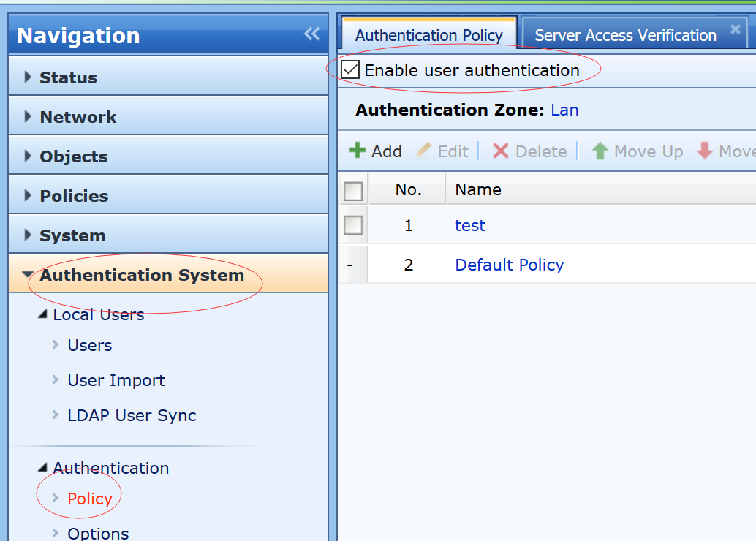Switch to Server Access Verification tab
Image resolution: width=756 pixels, height=541 pixels.
625,35
